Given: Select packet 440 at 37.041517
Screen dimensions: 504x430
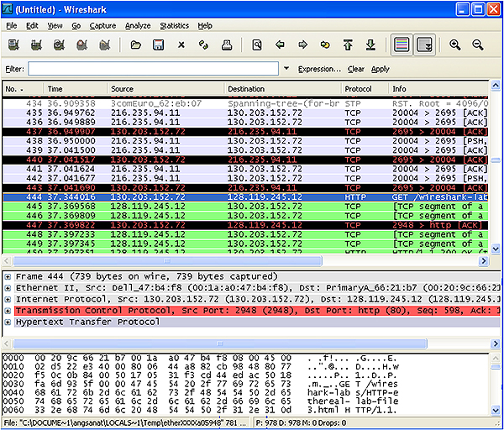Looking at the screenshot, I should 245,160.
